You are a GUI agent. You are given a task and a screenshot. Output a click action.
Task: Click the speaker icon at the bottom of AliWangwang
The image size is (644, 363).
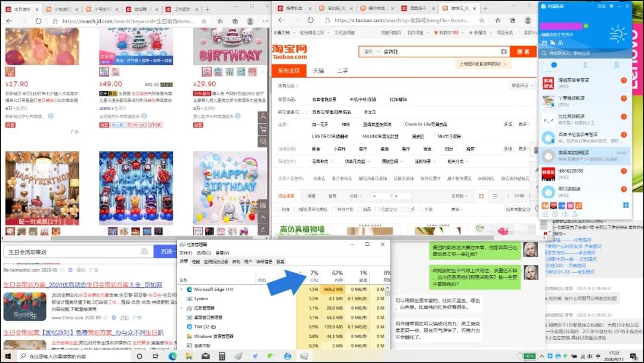[x=565, y=214]
